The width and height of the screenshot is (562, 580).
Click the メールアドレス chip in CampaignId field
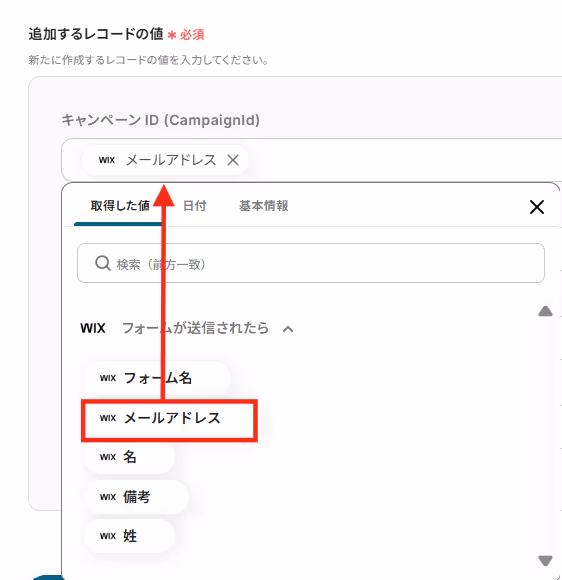[165, 160]
